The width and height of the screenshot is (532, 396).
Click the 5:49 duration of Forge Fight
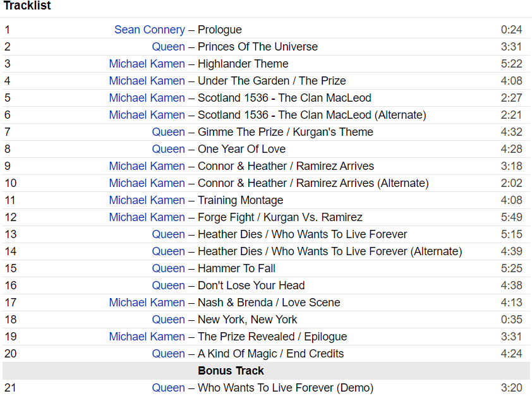(511, 217)
